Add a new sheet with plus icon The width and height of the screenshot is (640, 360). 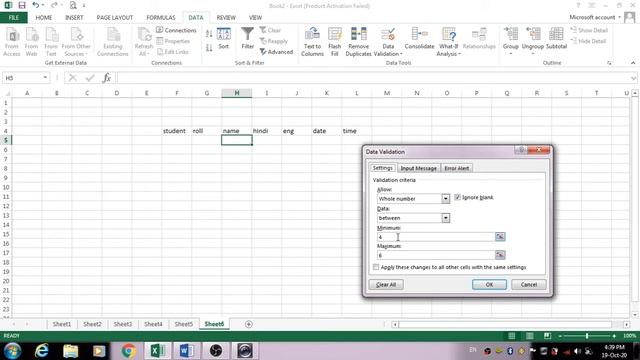click(249, 324)
